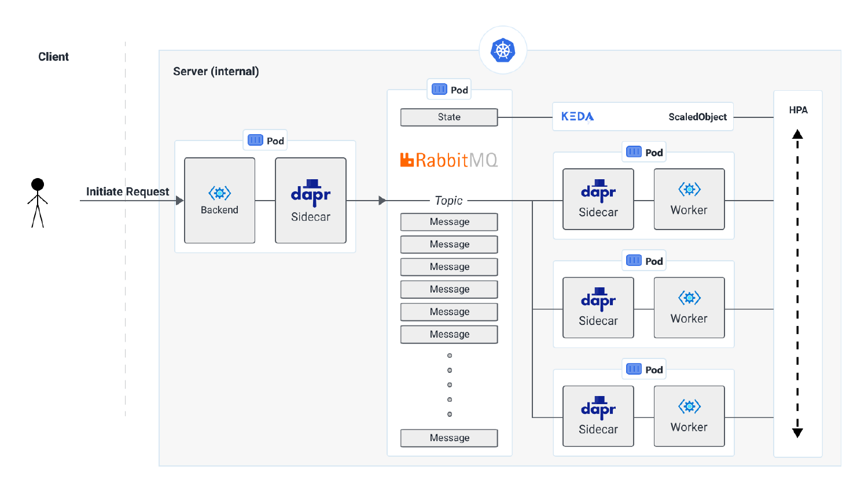The image size is (868, 492).
Task: Click the Topic label
Action: pyautogui.click(x=448, y=201)
